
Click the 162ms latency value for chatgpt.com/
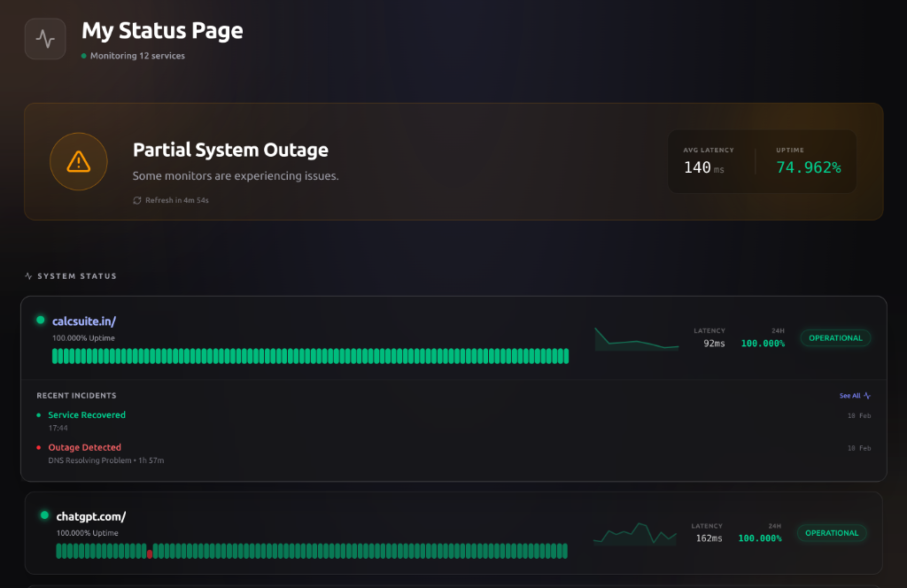[709, 538]
